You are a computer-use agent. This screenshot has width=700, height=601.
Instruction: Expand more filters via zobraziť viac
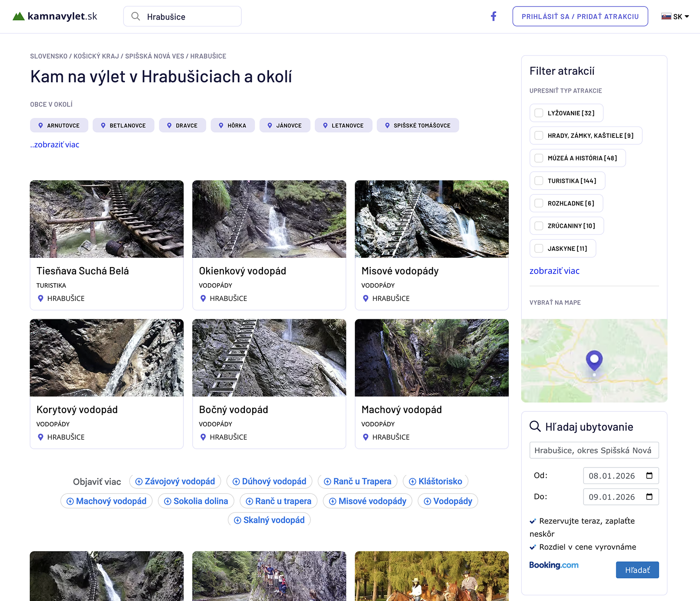554,271
